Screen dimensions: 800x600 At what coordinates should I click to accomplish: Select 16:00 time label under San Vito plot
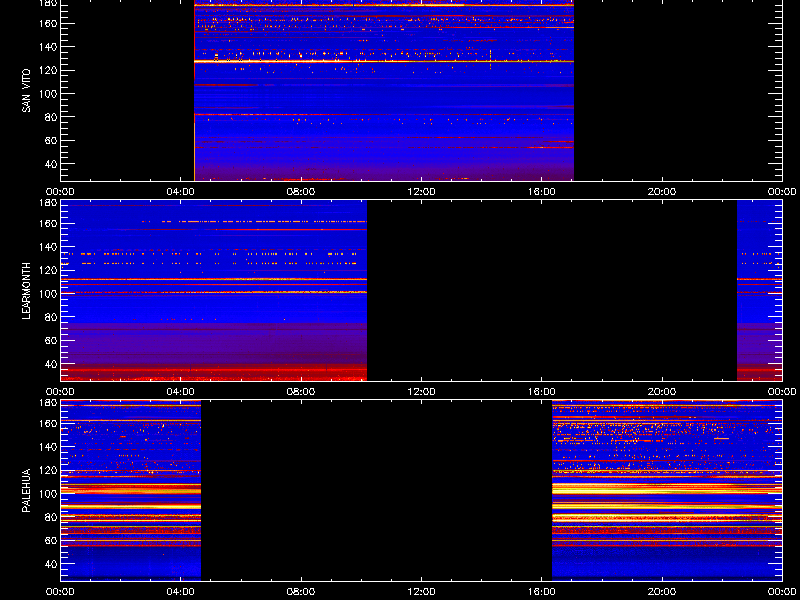click(542, 192)
